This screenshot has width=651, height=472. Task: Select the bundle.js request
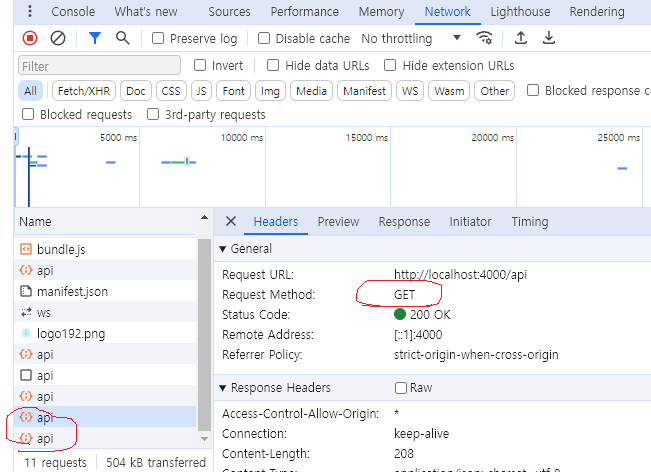click(105, 249)
